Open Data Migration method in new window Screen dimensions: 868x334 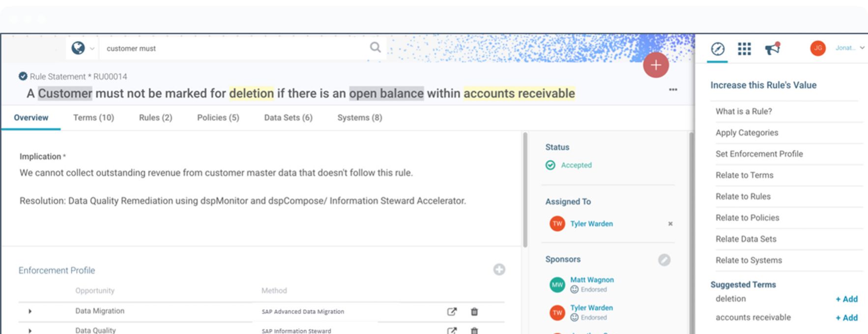click(x=452, y=311)
